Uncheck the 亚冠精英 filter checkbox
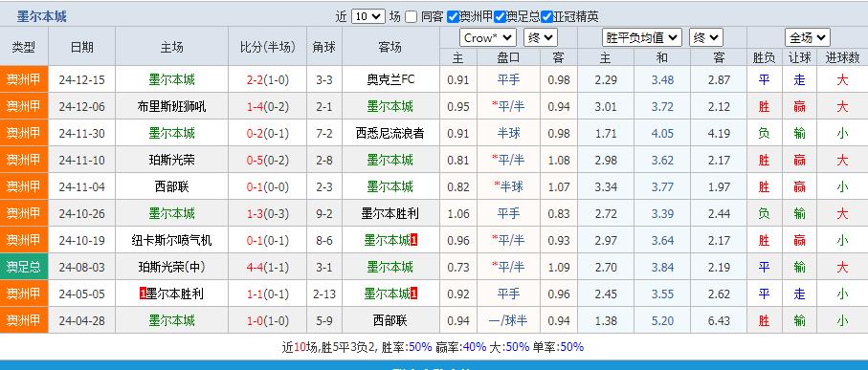This screenshot has height=370, width=868. tap(547, 16)
